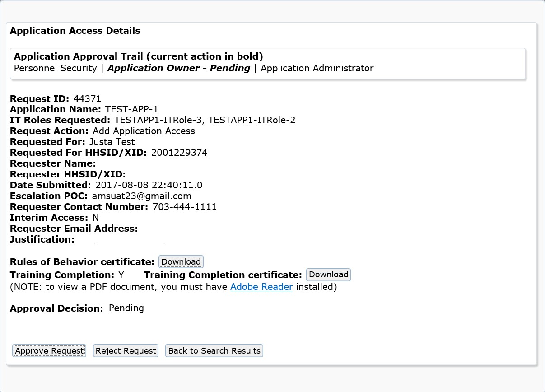Viewport: 545px width, 392px height.
Task: Select Personnel Security in the approval trail
Action: coord(56,69)
